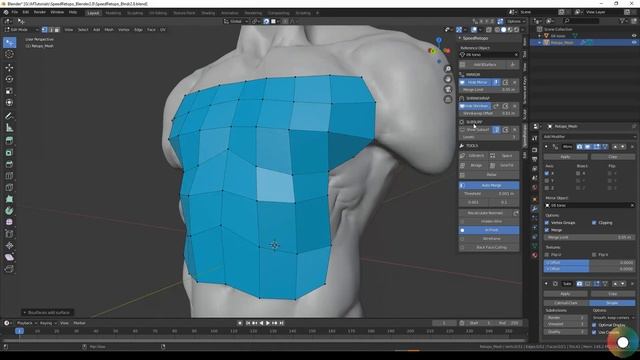
Task: Click Apply on the Mirror modifier
Action: tap(565, 157)
